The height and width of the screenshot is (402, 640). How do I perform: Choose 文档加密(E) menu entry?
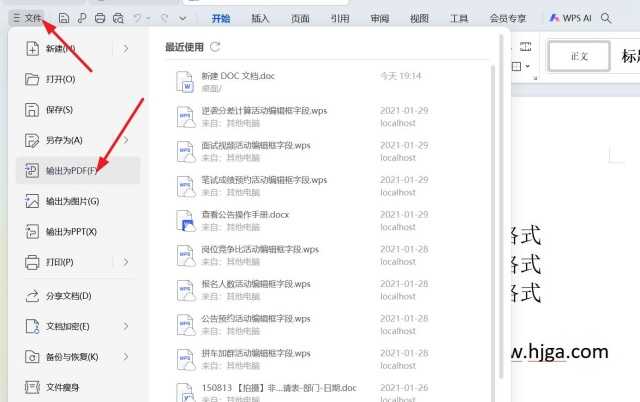78,326
